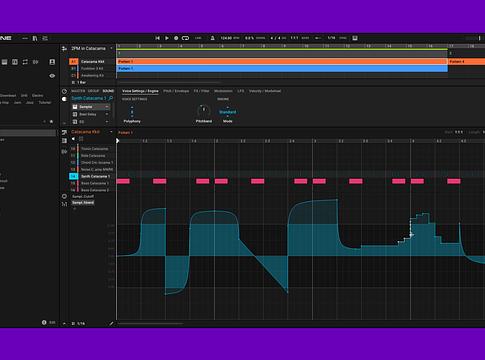Select the Bass Catacama 1 sound row

click(x=92, y=183)
